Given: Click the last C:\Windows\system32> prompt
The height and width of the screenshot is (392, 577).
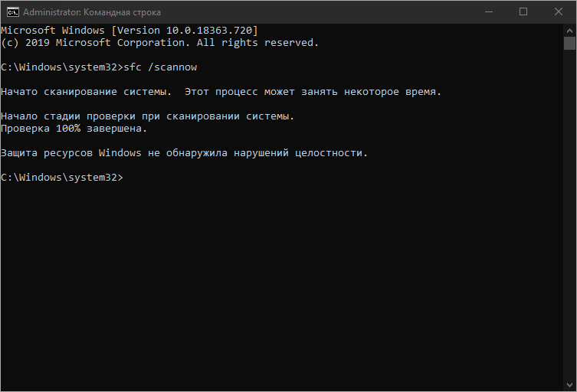Looking at the screenshot, I should [62, 178].
